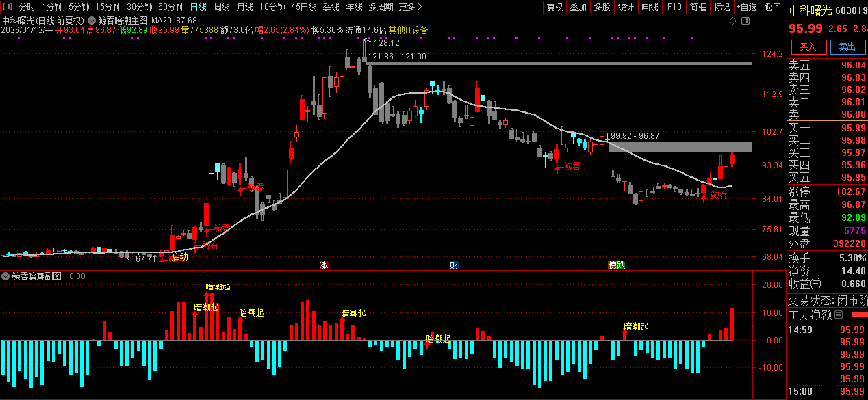Open the 多股 multi-stock view

click(x=602, y=7)
